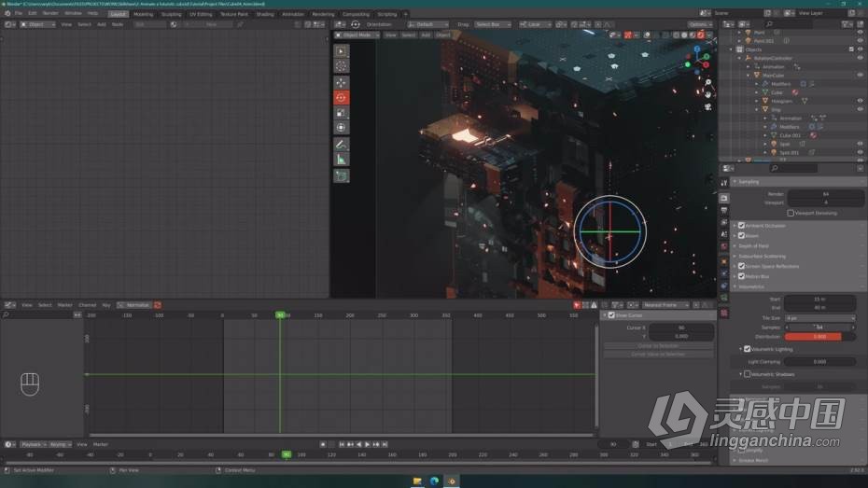Select the Transform tool in viewport toolbar
The width and height of the screenshot is (868, 488).
[x=342, y=128]
